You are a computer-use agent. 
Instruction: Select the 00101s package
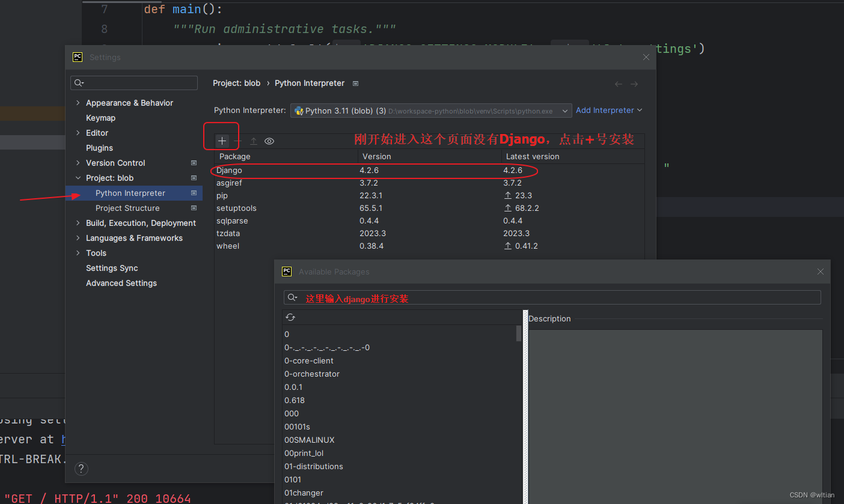click(x=297, y=427)
